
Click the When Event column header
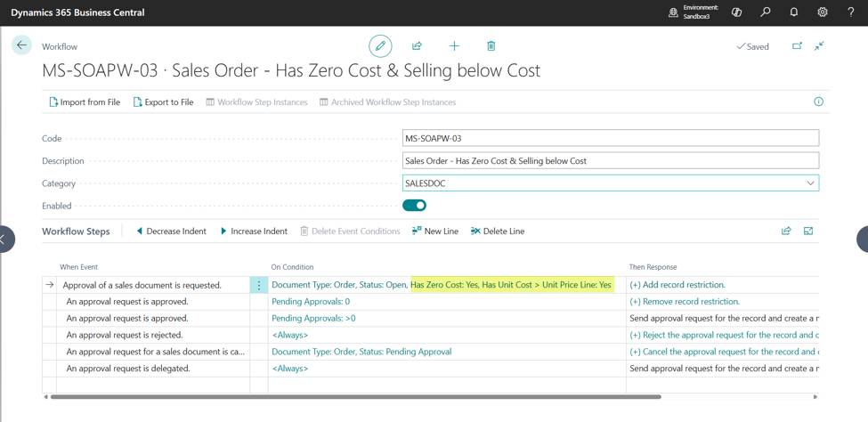tap(78, 267)
